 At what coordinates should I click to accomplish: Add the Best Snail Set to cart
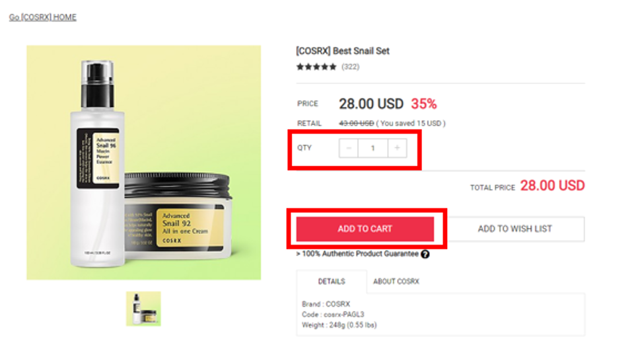(x=365, y=229)
